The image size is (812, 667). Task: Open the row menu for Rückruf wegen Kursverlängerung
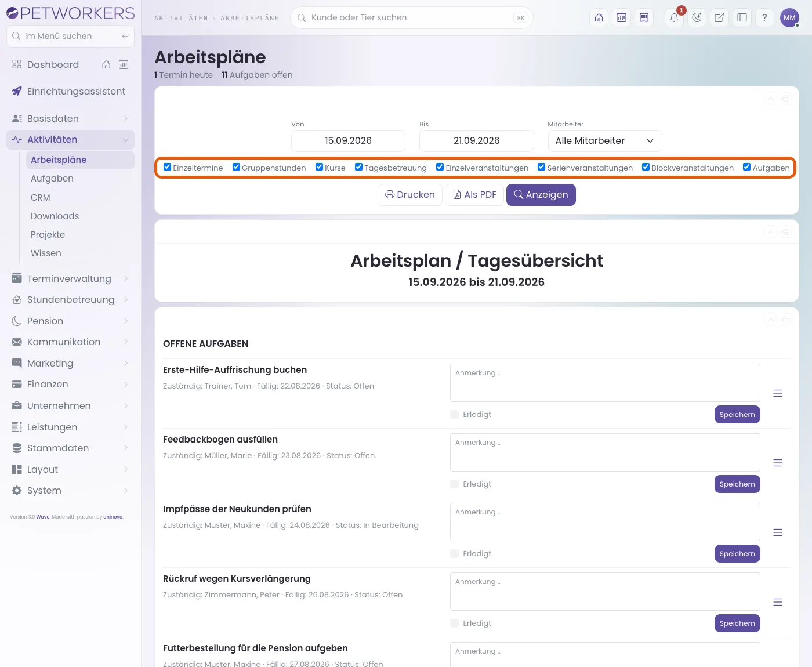click(778, 602)
